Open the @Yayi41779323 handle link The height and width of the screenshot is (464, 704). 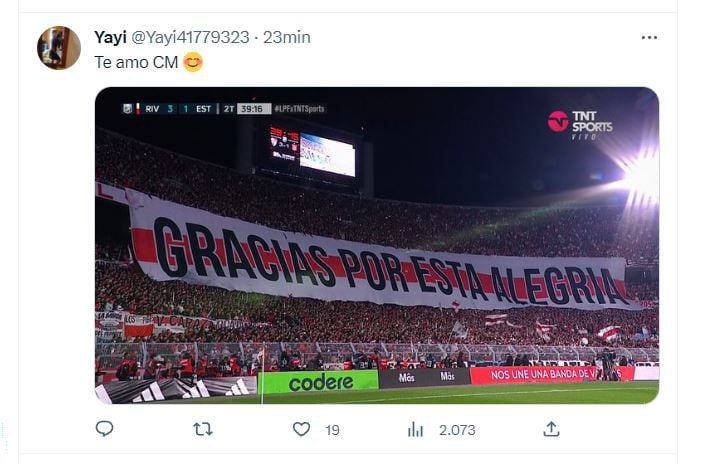190,37
